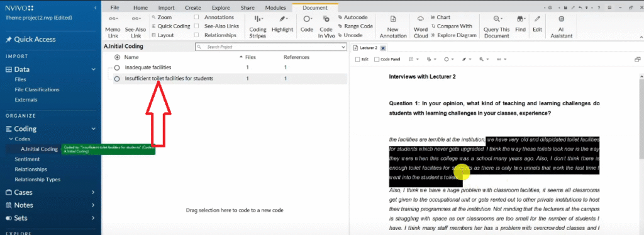
Task: Click Uncode in the ribbon
Action: pos(350,35)
